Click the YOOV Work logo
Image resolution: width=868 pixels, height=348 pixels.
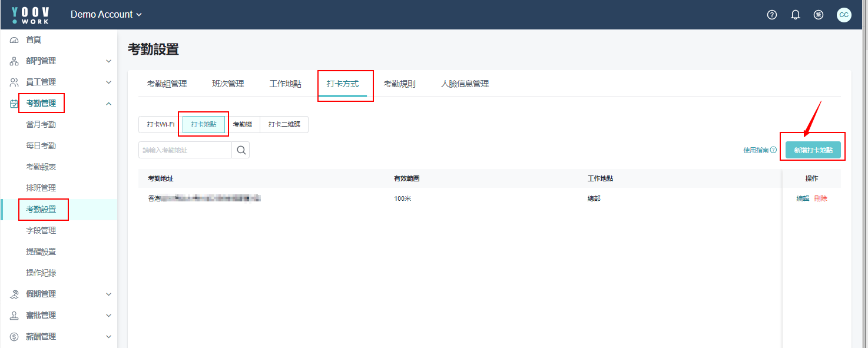click(x=31, y=15)
